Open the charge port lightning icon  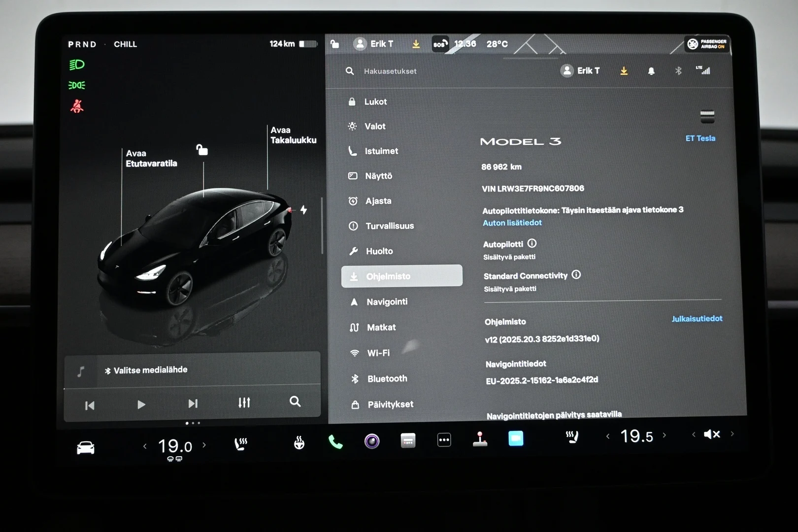304,209
